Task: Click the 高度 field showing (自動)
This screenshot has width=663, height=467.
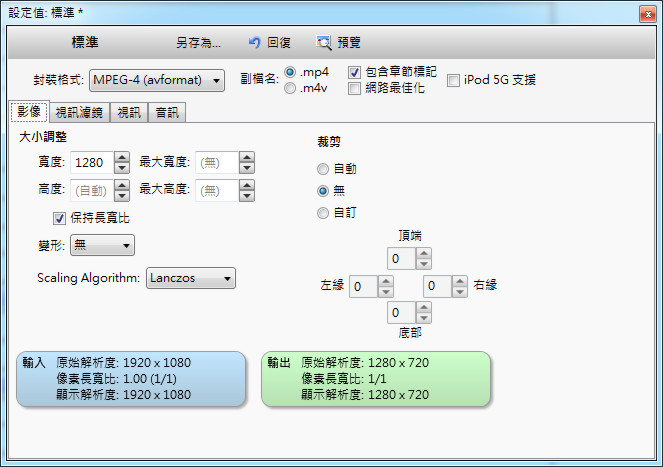Action: pos(92,191)
